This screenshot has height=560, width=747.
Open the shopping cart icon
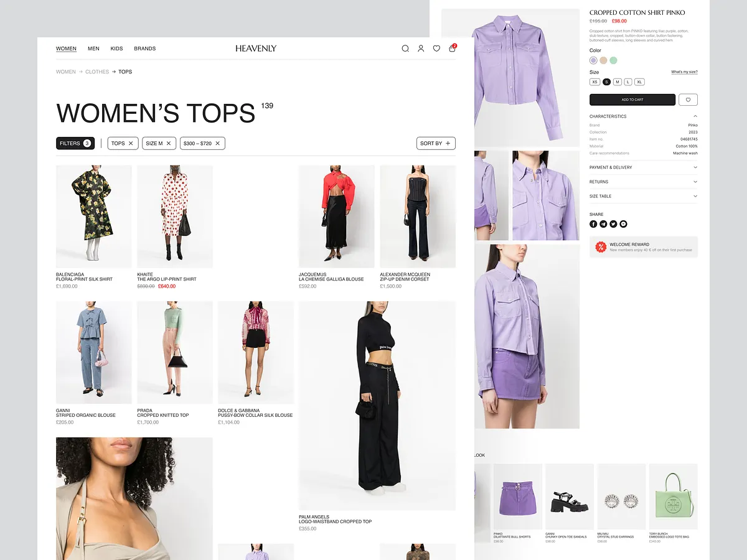(x=452, y=49)
